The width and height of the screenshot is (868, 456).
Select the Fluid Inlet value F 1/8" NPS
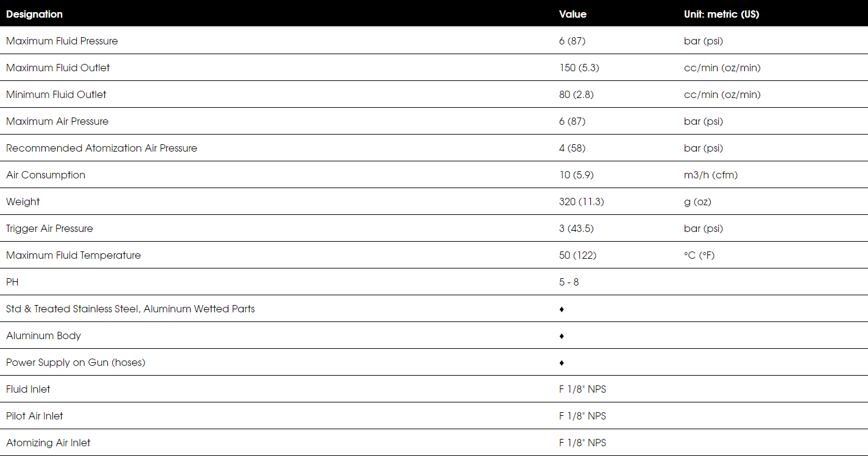582,389
